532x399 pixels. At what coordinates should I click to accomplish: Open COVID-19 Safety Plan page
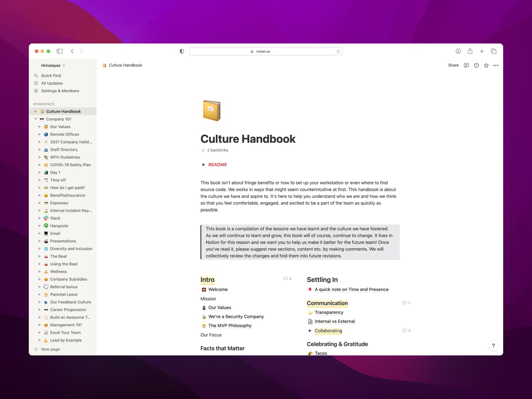click(x=70, y=165)
